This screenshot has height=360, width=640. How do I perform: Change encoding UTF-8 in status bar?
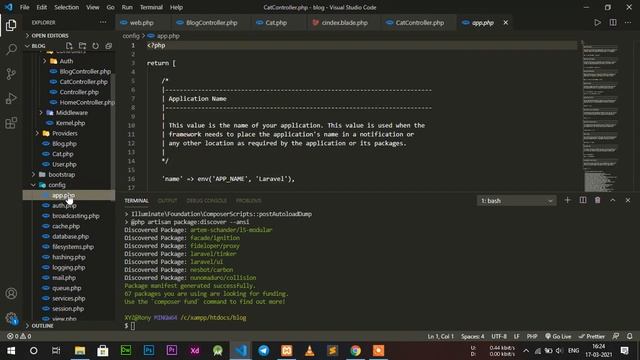(x=499, y=336)
